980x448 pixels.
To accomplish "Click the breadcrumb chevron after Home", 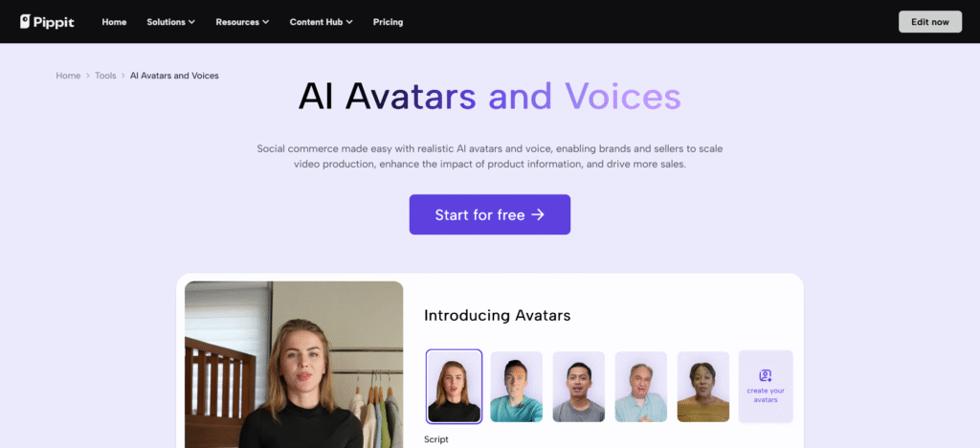I will pyautogui.click(x=88, y=76).
